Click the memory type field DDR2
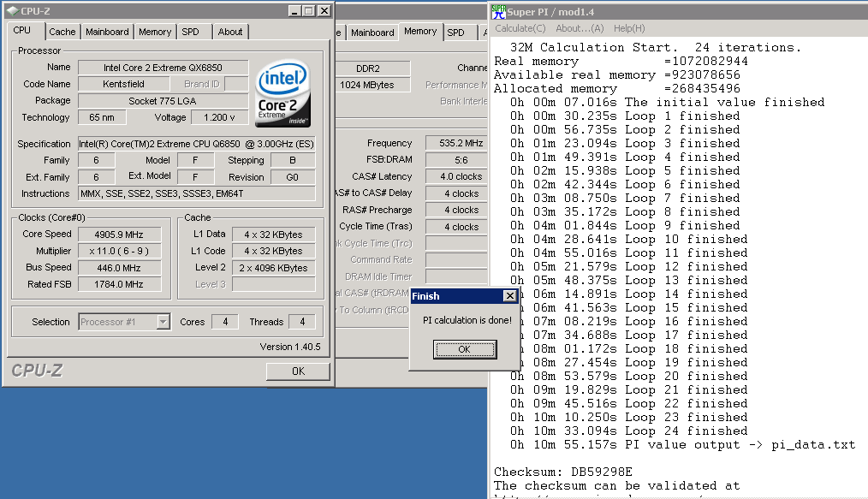 pos(372,68)
